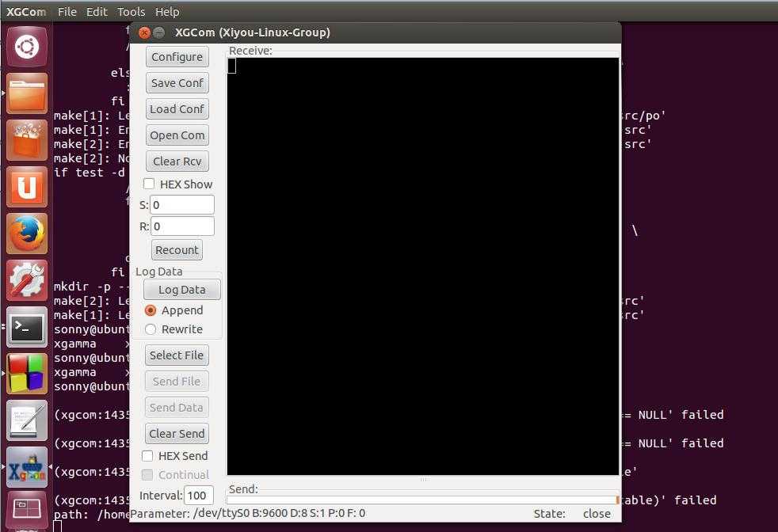This screenshot has height=532, width=778.
Task: Open the Ubuntu One dock icon
Action: (27, 187)
